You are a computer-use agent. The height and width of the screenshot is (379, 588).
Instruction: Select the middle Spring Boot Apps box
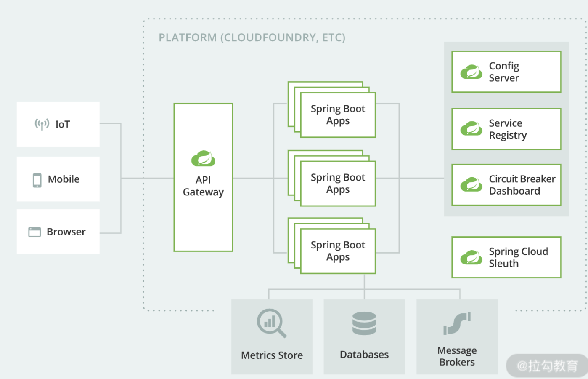pyautogui.click(x=338, y=184)
